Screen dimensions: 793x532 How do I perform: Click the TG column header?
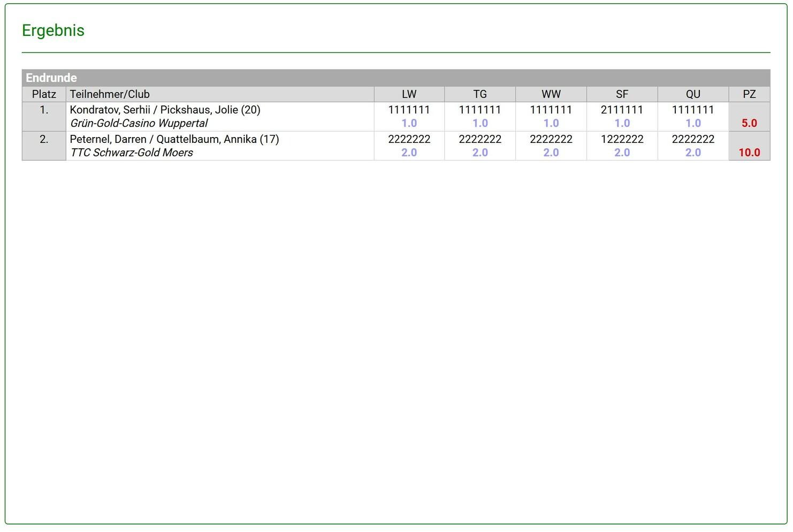click(x=480, y=94)
